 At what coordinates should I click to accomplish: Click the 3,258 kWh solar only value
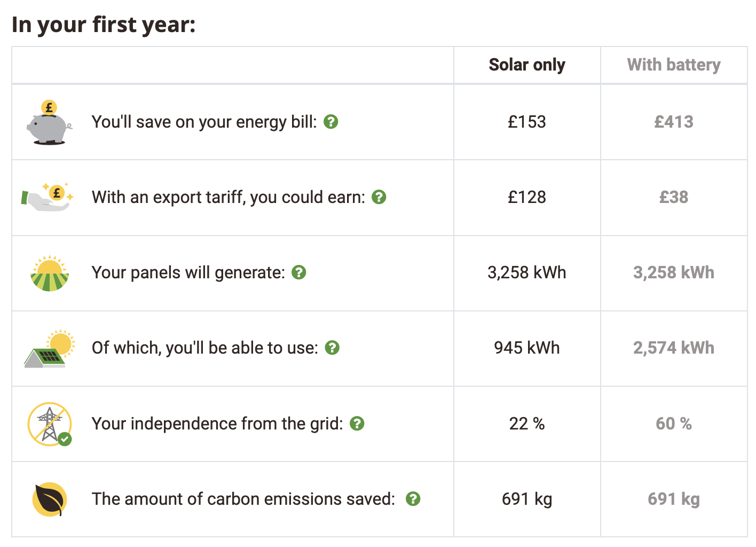pyautogui.click(x=527, y=272)
